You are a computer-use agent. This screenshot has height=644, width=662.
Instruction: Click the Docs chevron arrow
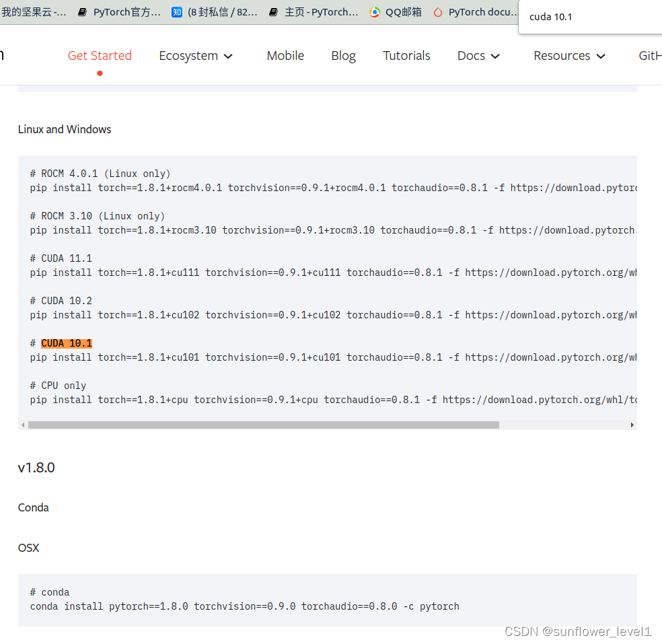[495, 56]
